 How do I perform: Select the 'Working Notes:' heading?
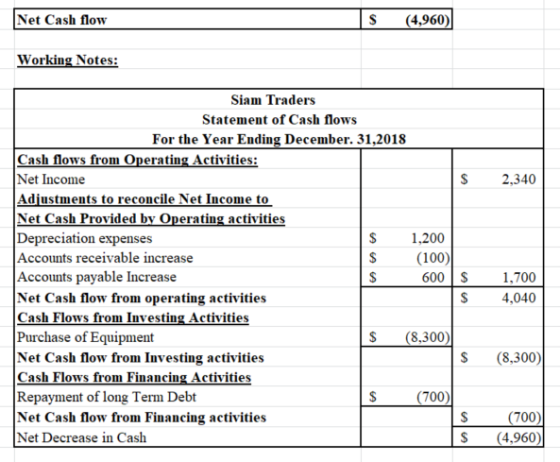68,60
